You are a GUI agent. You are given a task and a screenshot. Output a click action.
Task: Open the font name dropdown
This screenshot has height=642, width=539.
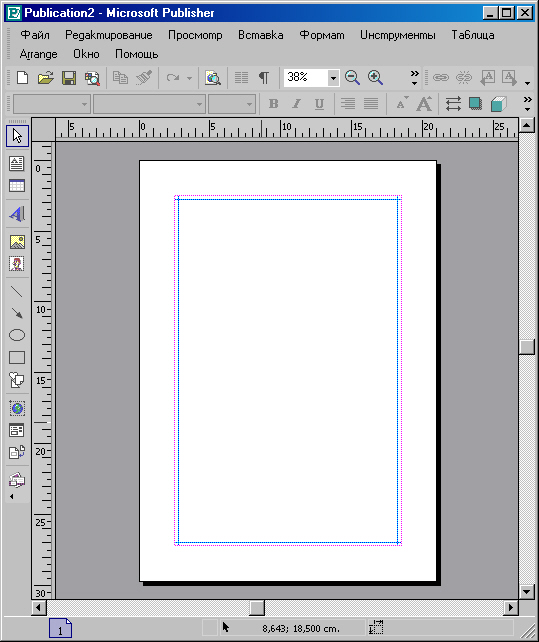149,104
